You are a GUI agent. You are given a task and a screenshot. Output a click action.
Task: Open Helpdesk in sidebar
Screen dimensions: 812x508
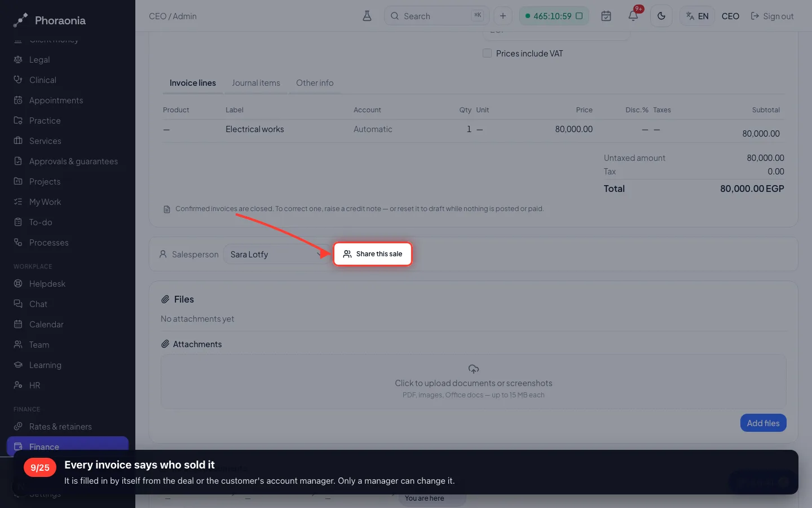click(x=68, y=283)
